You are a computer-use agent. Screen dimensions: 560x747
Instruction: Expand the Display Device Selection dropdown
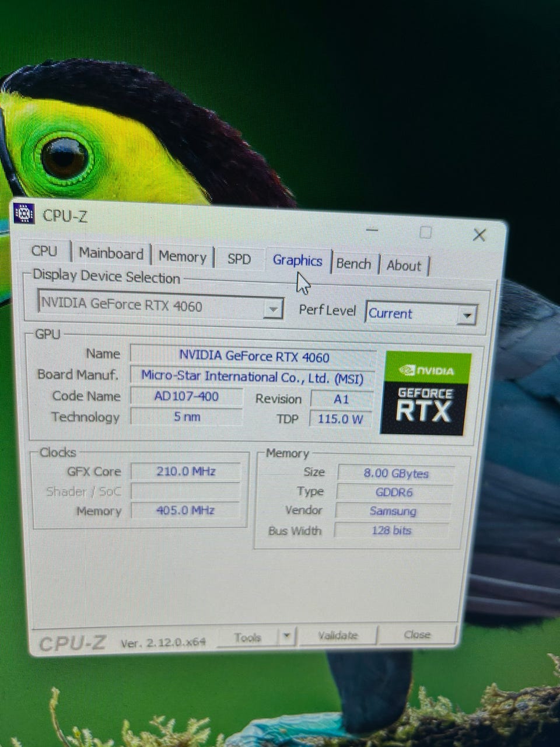272,308
